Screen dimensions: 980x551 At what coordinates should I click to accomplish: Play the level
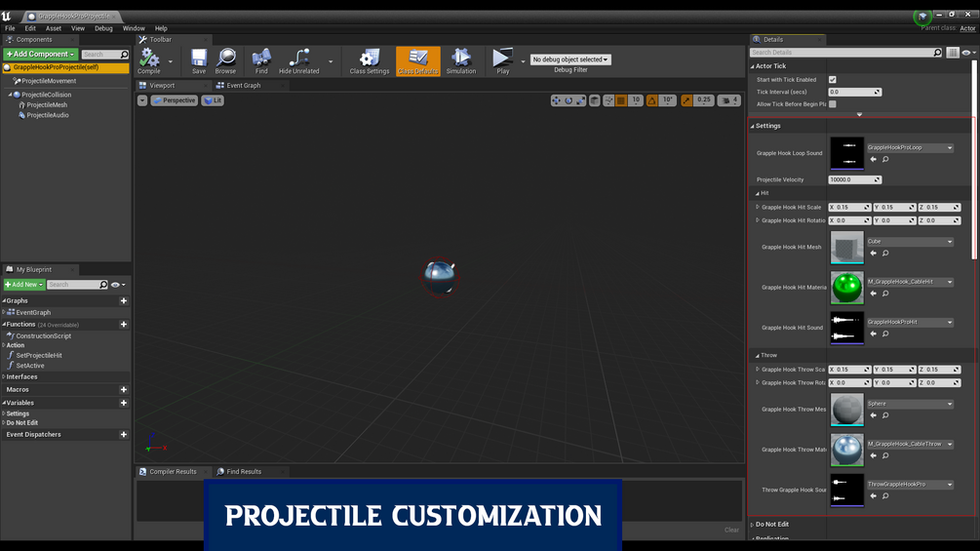coord(502,61)
